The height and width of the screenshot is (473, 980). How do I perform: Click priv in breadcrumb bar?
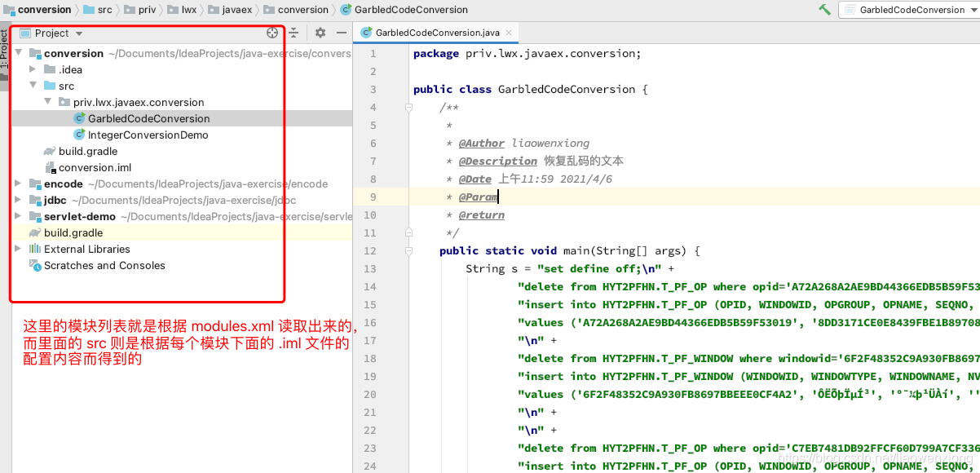click(147, 10)
